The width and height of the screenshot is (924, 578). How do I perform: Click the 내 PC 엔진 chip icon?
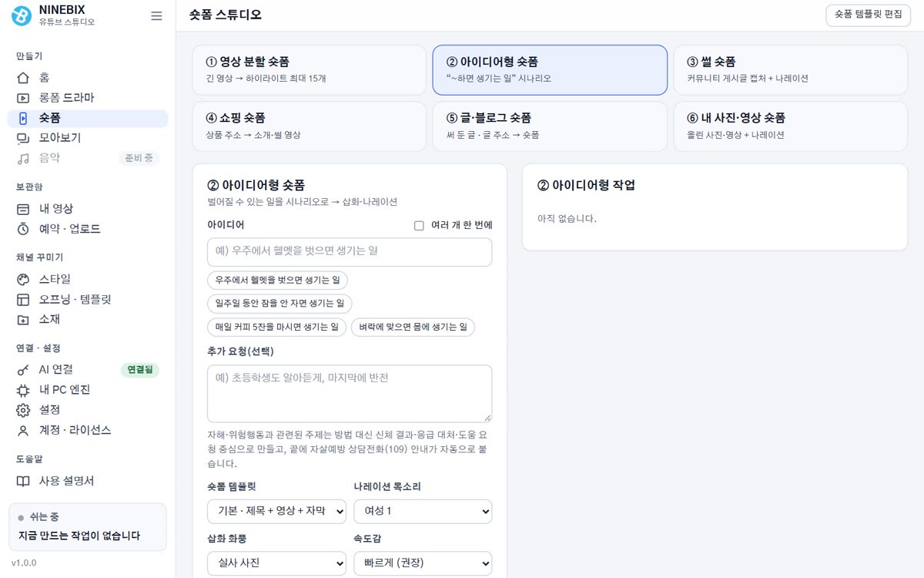[x=23, y=390]
